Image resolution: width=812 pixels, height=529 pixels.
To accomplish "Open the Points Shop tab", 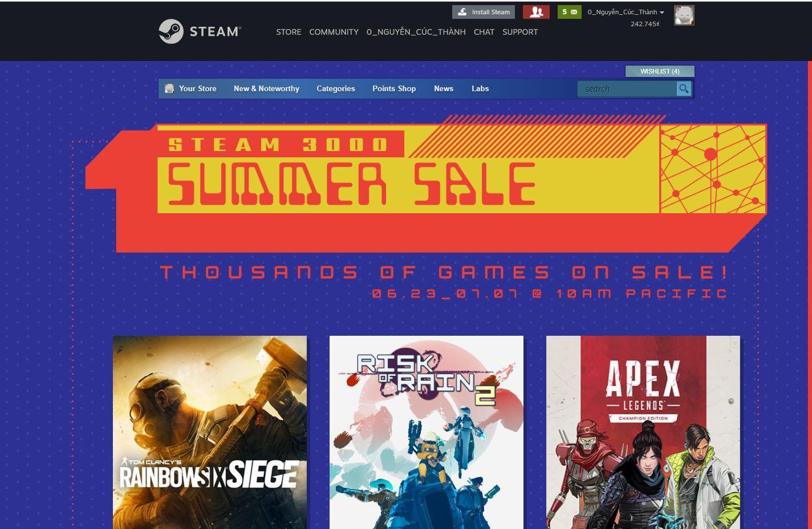I will pyautogui.click(x=394, y=88).
